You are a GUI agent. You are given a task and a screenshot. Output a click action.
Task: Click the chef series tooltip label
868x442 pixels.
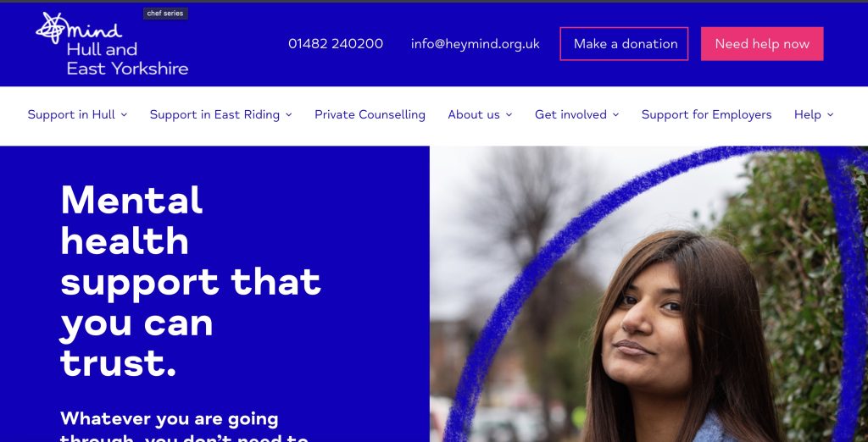pos(165,14)
